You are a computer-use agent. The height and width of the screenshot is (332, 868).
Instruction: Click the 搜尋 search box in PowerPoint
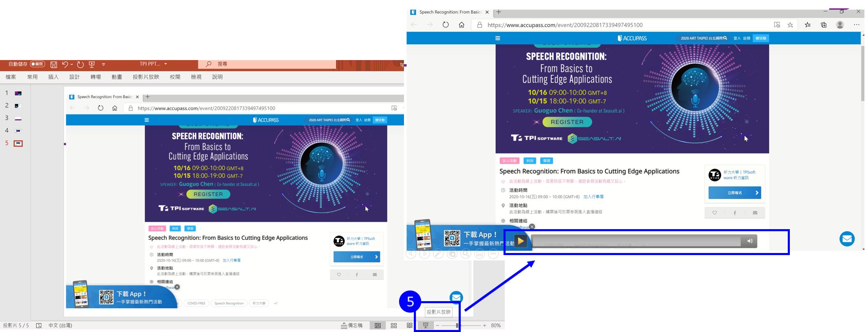(x=267, y=64)
